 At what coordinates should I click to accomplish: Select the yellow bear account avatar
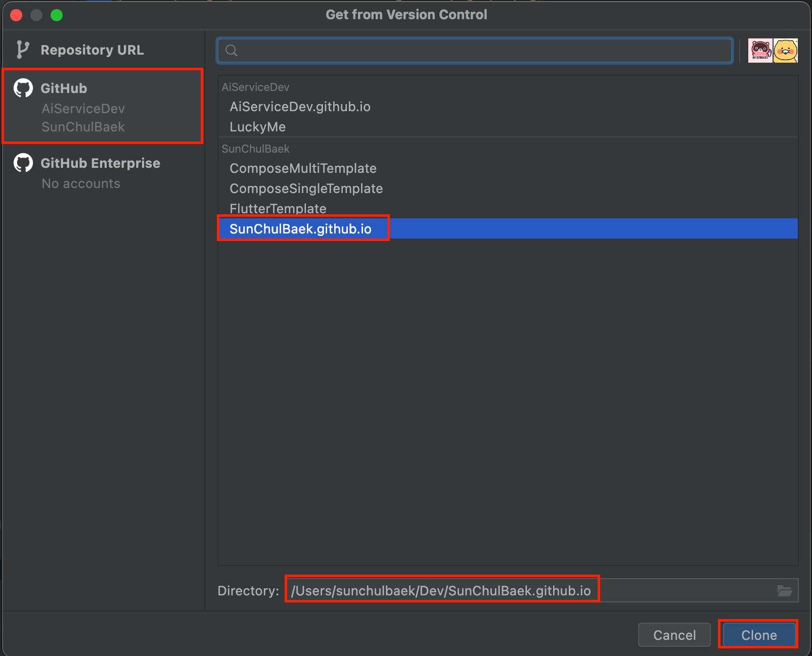tap(786, 51)
